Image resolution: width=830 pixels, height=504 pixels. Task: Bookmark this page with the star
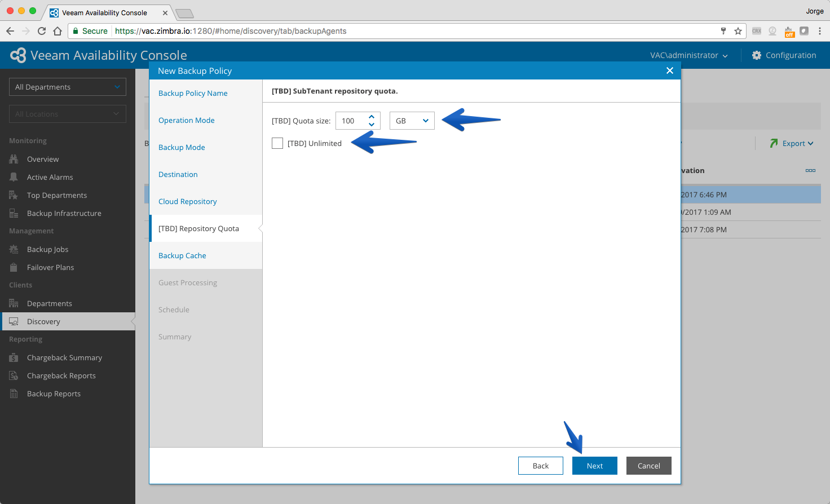[x=738, y=31]
